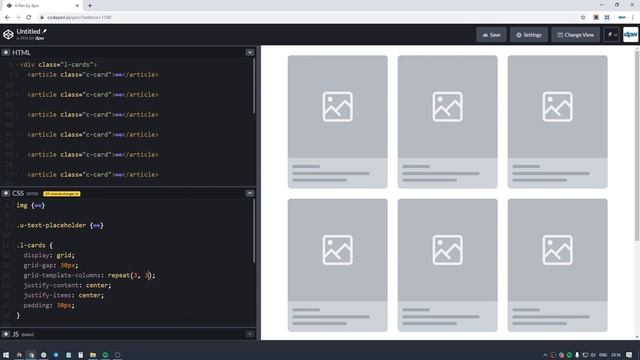640x360 pixels.
Task: Open Spotify from taskbar
Action: 105,355
